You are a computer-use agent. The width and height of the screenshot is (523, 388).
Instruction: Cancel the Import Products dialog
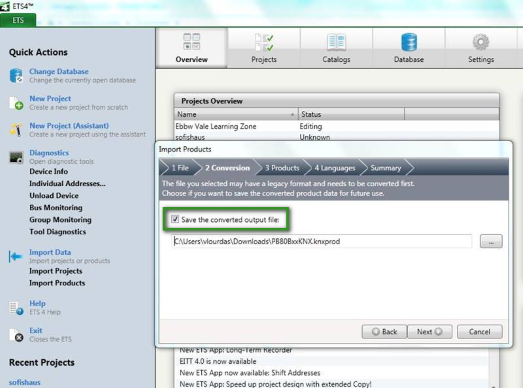[480, 332]
